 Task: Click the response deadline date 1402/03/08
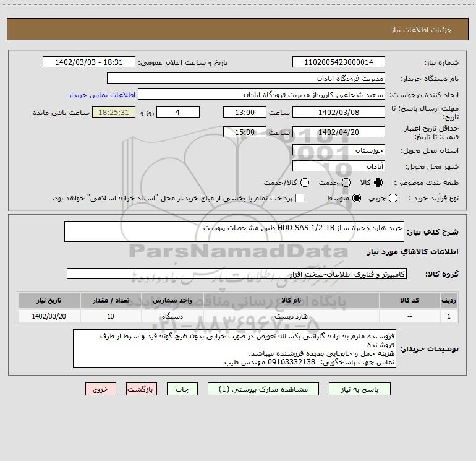[339, 113]
